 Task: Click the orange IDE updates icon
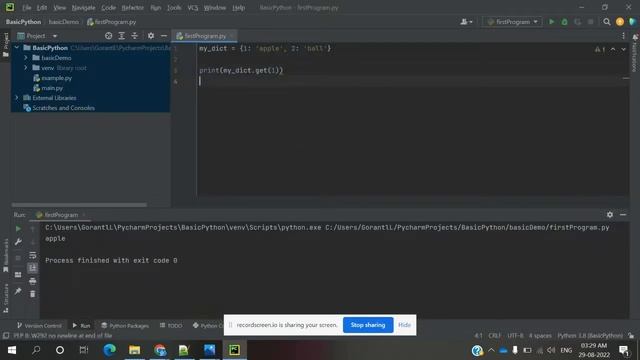coord(620,22)
